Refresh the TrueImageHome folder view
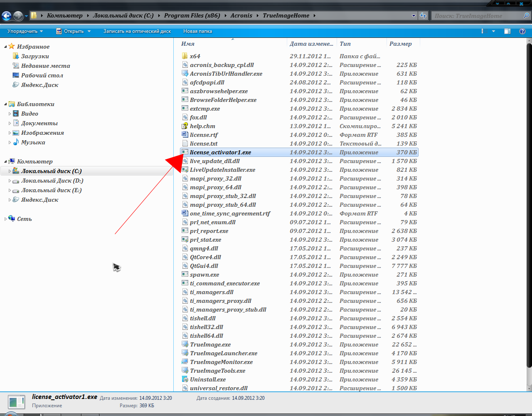The image size is (532, 416). pos(423,16)
